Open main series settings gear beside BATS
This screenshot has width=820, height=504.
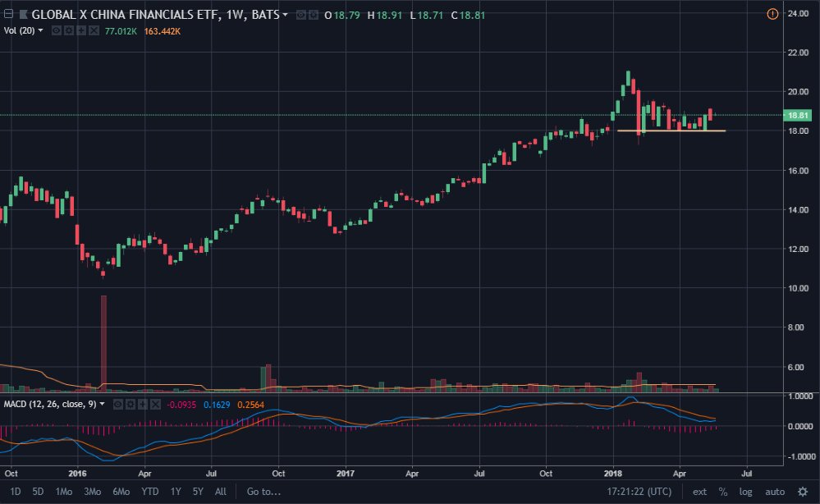click(314, 15)
